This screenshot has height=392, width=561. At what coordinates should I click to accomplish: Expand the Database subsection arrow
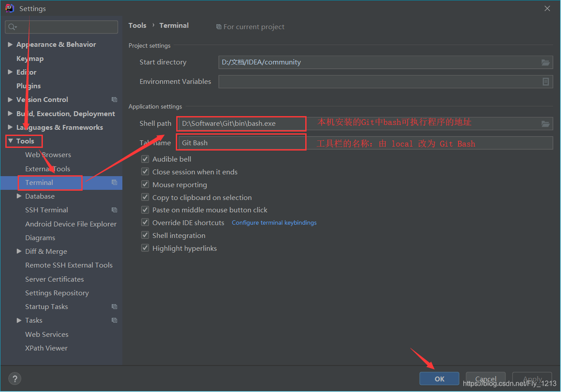(x=19, y=196)
